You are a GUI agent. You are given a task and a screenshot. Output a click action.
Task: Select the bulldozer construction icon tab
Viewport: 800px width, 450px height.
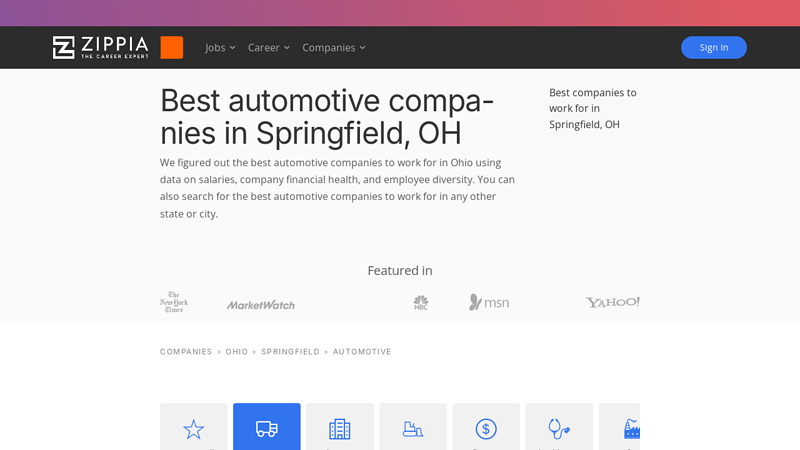413,427
